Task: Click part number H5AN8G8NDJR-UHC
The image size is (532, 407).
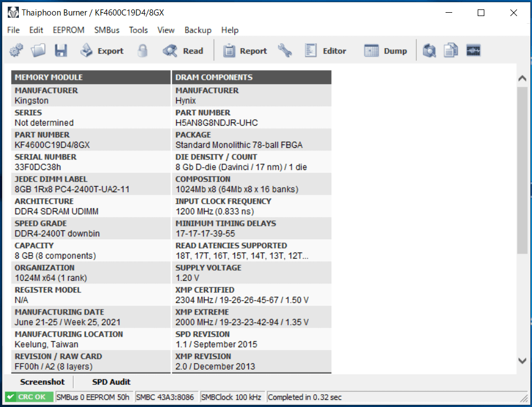Action: pyautogui.click(x=217, y=123)
